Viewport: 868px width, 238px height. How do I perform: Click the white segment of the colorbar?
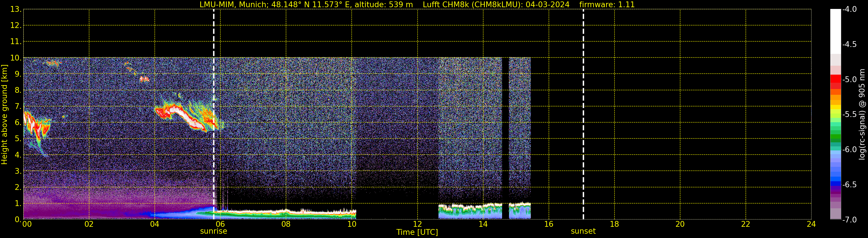click(836, 31)
